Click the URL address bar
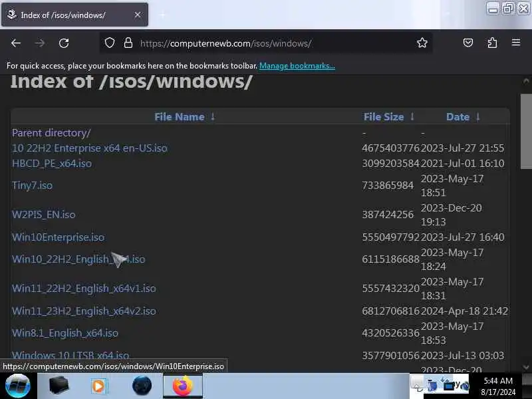532x399 pixels. [x=265, y=43]
